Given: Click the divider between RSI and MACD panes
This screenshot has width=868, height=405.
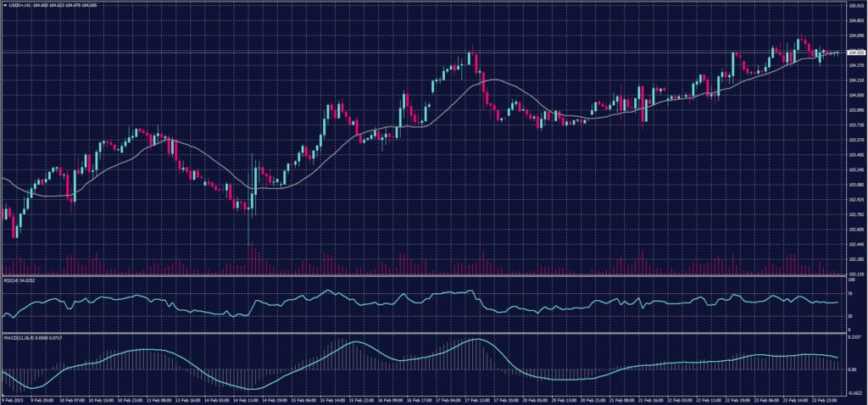Looking at the screenshot, I should pos(424,332).
